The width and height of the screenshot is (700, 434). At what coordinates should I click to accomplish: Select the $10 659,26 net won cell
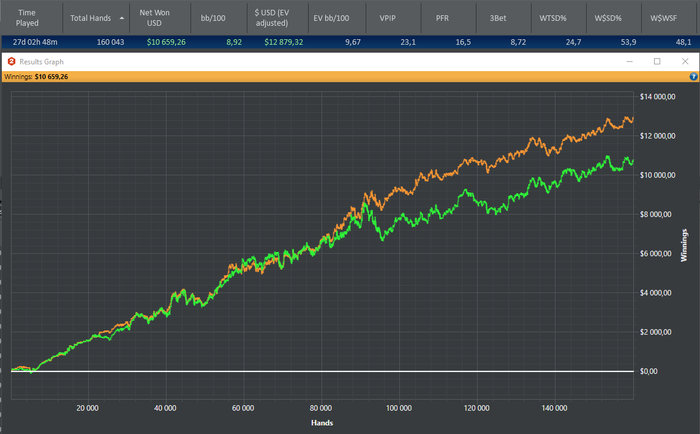[x=166, y=42]
